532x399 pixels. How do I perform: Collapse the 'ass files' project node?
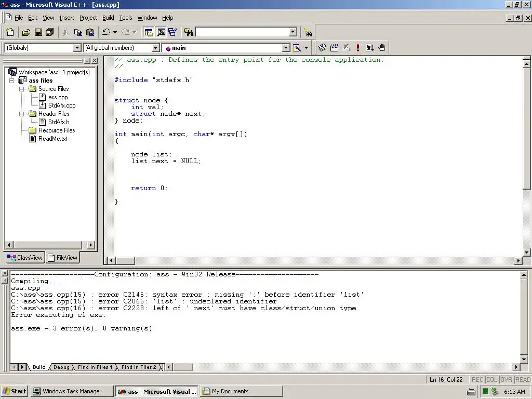pos(12,81)
